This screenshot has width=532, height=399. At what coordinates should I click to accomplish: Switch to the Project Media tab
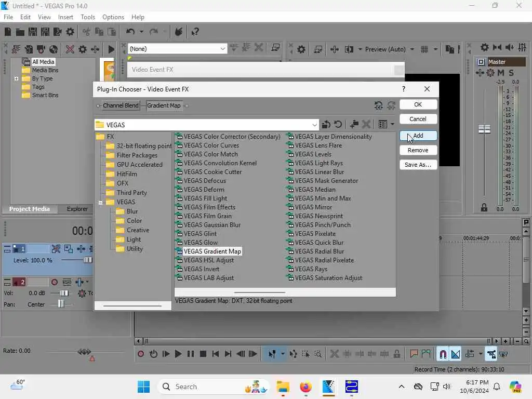coord(29,209)
